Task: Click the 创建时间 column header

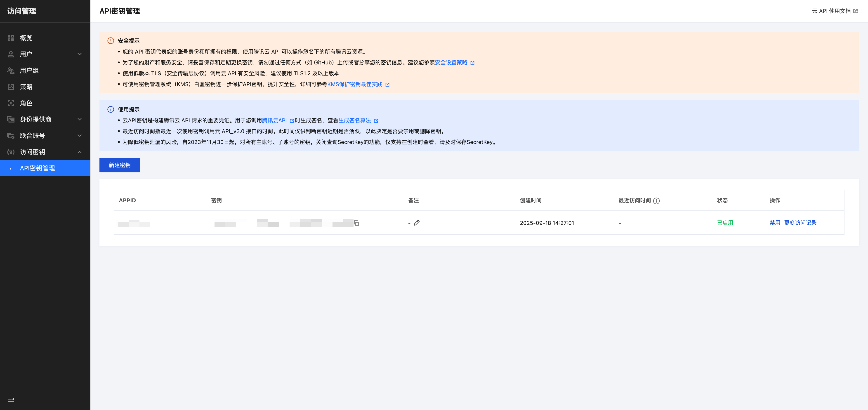Action: (531, 200)
